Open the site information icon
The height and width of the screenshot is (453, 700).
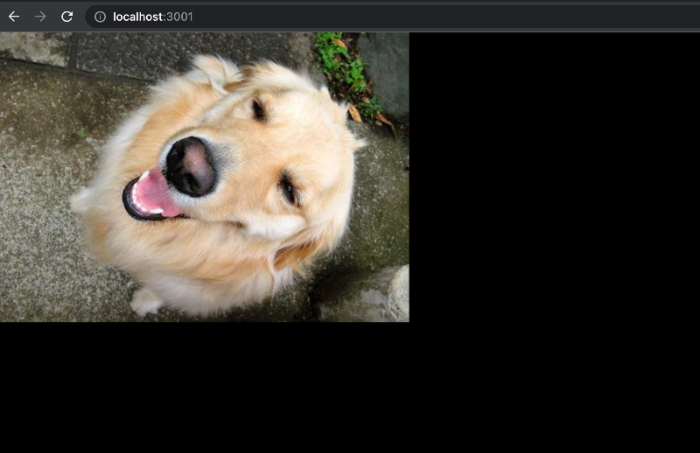pos(100,17)
